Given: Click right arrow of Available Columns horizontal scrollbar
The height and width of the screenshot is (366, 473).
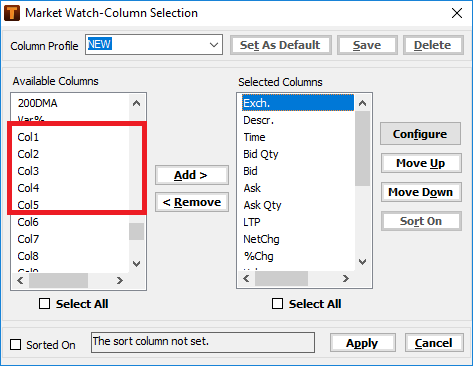Looking at the screenshot, I should pos(120,281).
